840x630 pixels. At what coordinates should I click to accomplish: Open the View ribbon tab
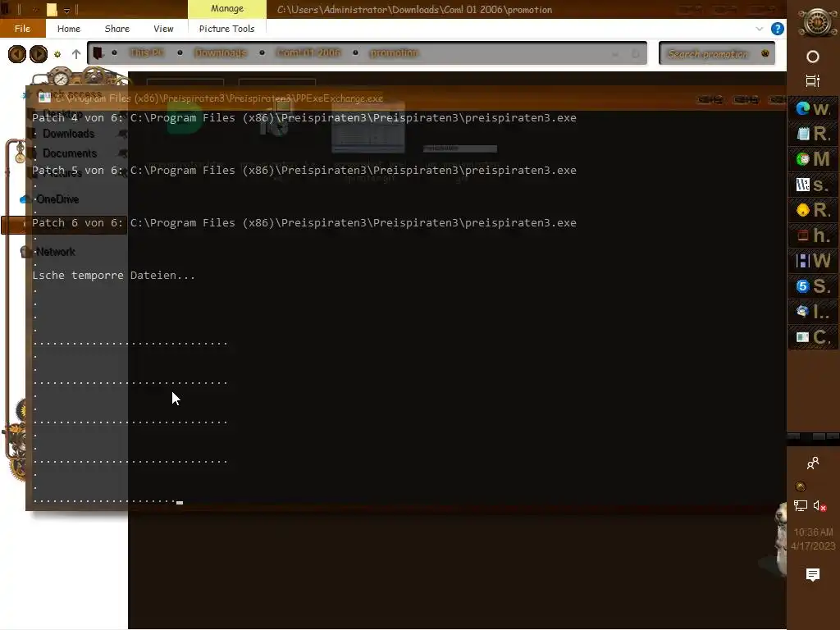pyautogui.click(x=163, y=29)
